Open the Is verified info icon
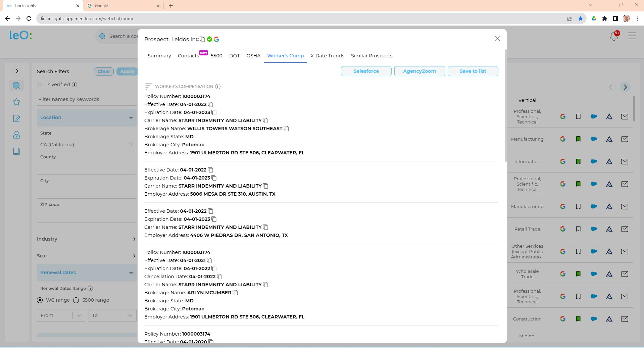 [75, 85]
